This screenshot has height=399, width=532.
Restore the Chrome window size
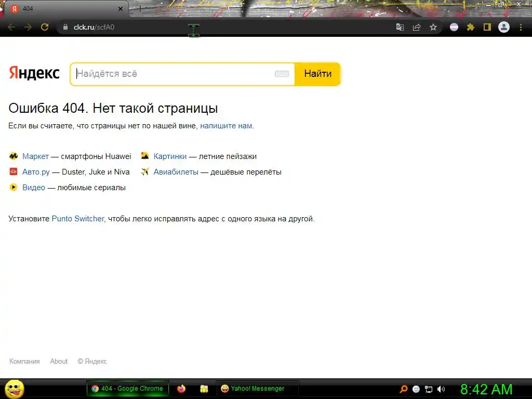pos(501,5)
